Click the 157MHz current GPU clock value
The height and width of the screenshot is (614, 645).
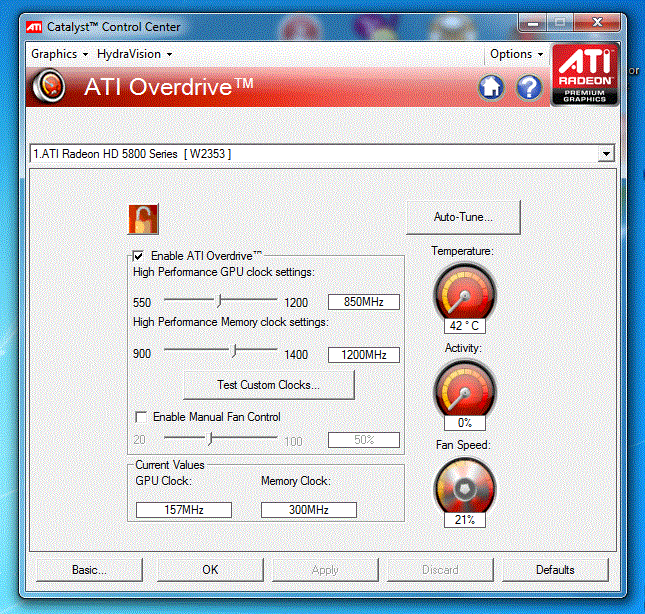pyautogui.click(x=184, y=510)
